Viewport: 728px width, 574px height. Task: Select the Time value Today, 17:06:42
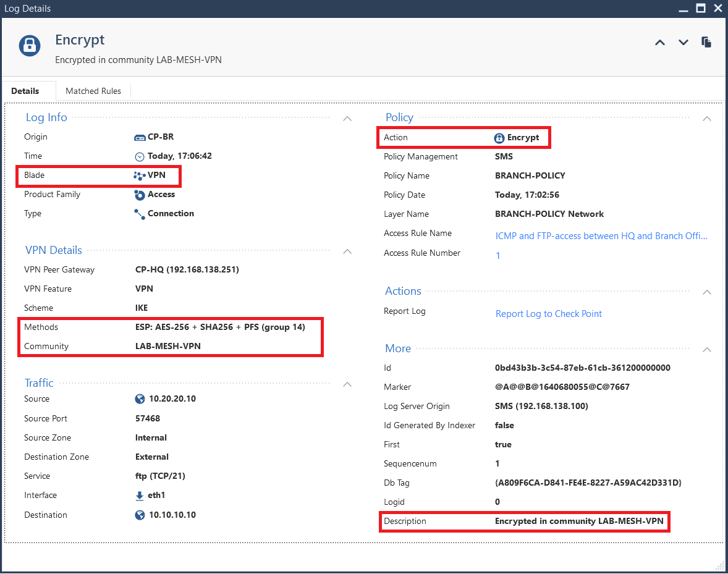180,156
